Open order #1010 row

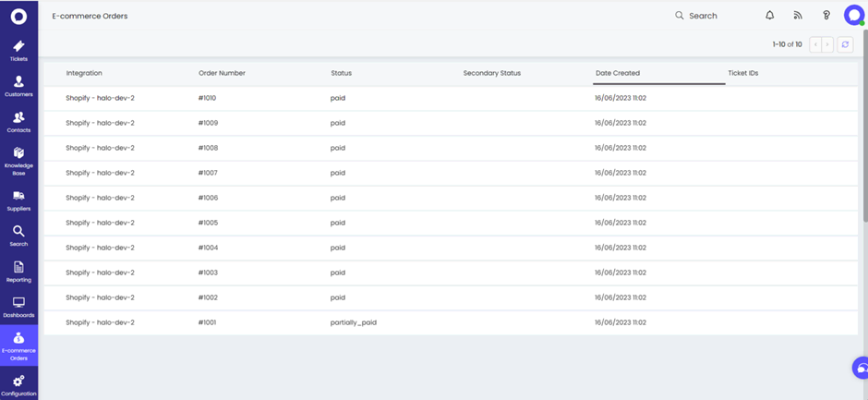tap(451, 98)
